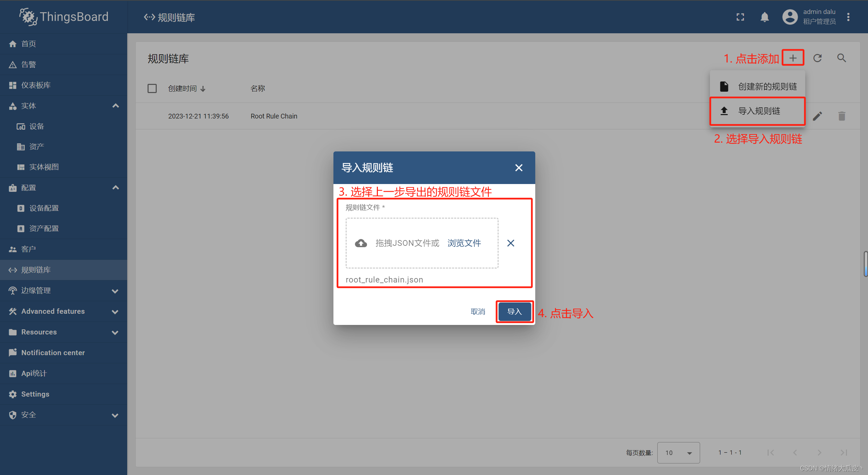Click the add new rule chain icon
The height and width of the screenshot is (475, 868).
(793, 58)
